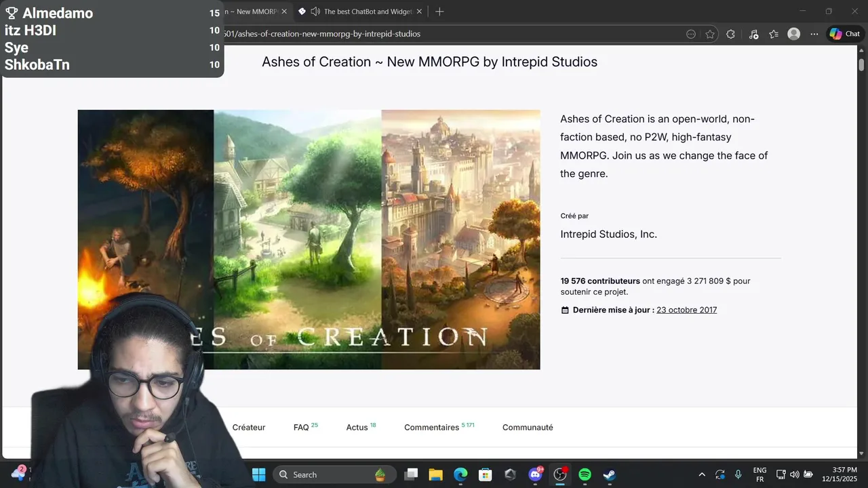Open the browser Extensions puzzle icon
This screenshot has width=868, height=488.
pos(730,34)
